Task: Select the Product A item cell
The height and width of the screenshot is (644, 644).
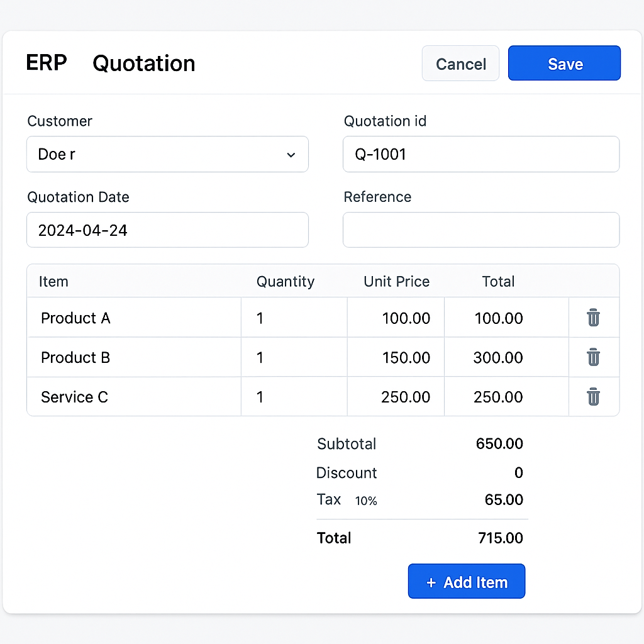Action: click(135, 318)
